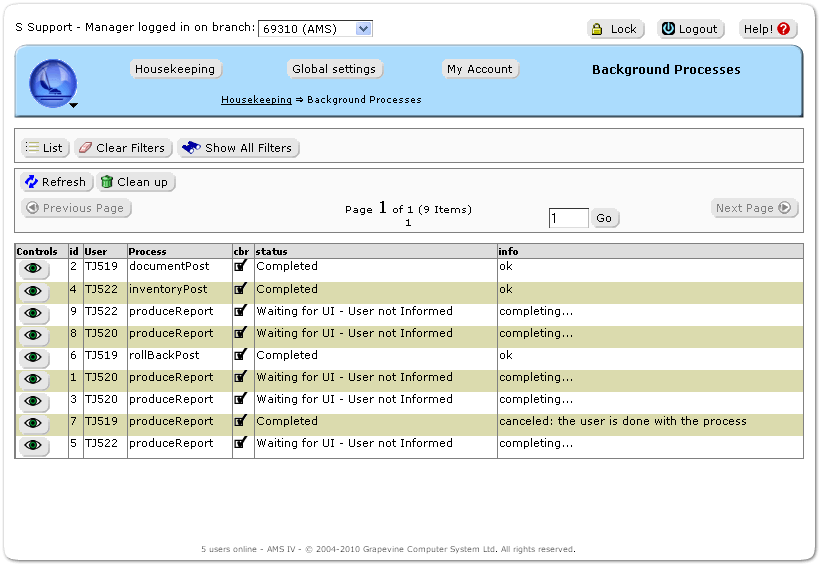Toggle cbr checkbox for rollBackPost row
Viewport: 823px width, 568px height.
point(240,355)
